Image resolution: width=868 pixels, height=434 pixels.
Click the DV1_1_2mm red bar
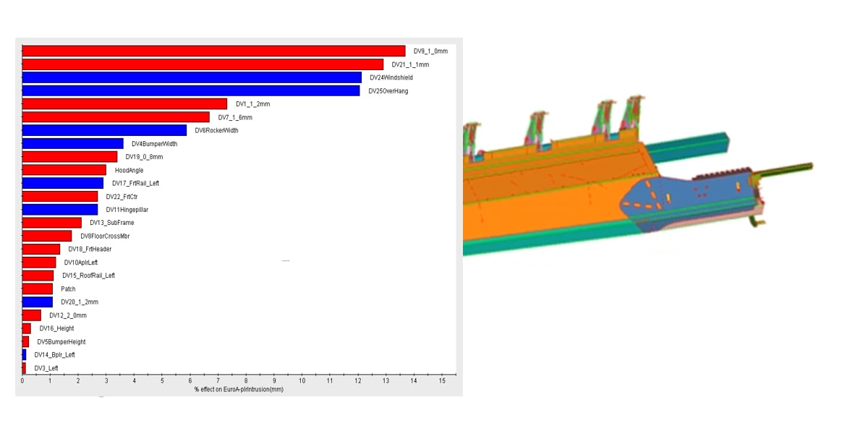point(124,104)
